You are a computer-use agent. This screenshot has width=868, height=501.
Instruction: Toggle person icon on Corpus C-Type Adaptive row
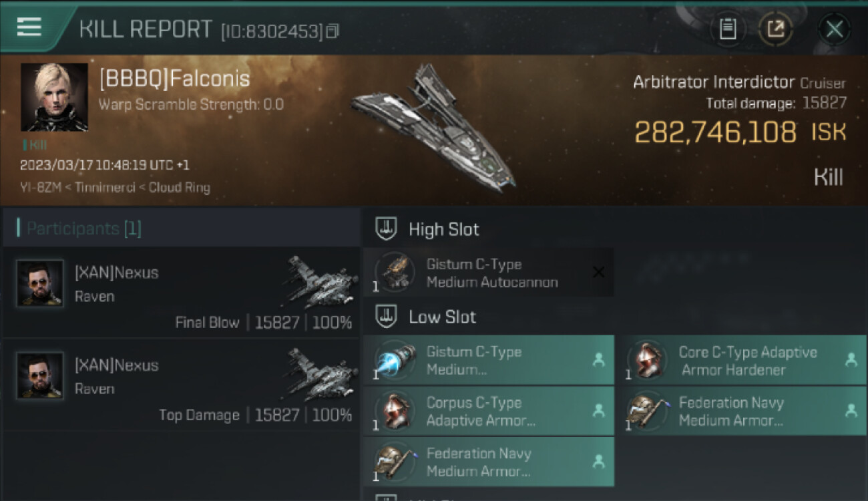pos(598,411)
